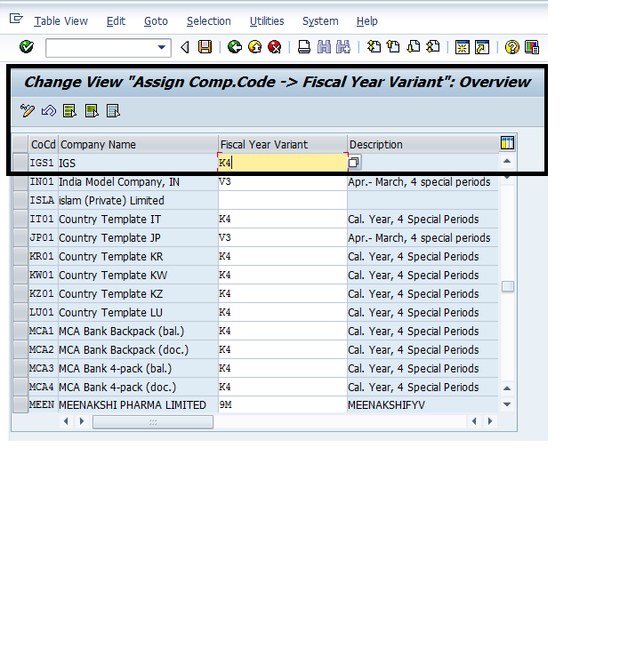Click the left horizontal scroll-left arrow

[x=66, y=421]
